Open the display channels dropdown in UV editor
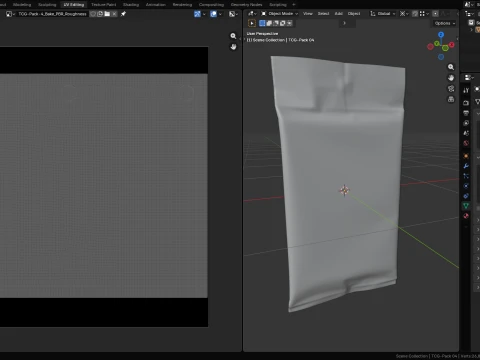This screenshot has height=360, width=480. click(233, 14)
